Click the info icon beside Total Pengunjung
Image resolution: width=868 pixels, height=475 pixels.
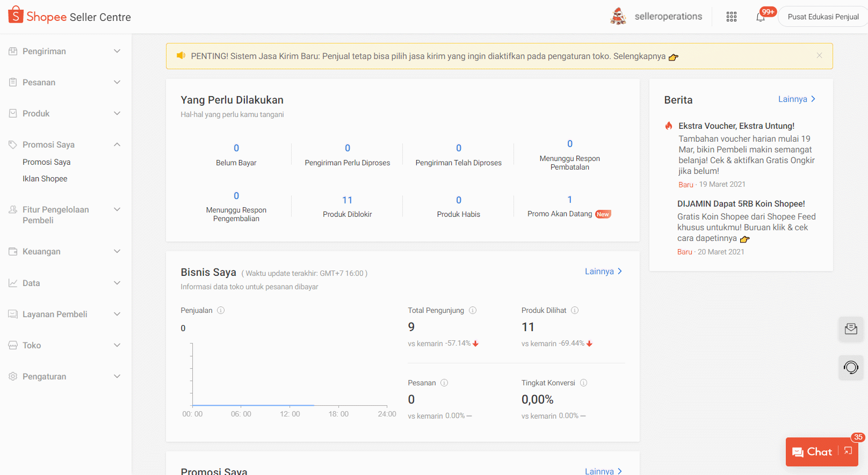click(x=473, y=310)
